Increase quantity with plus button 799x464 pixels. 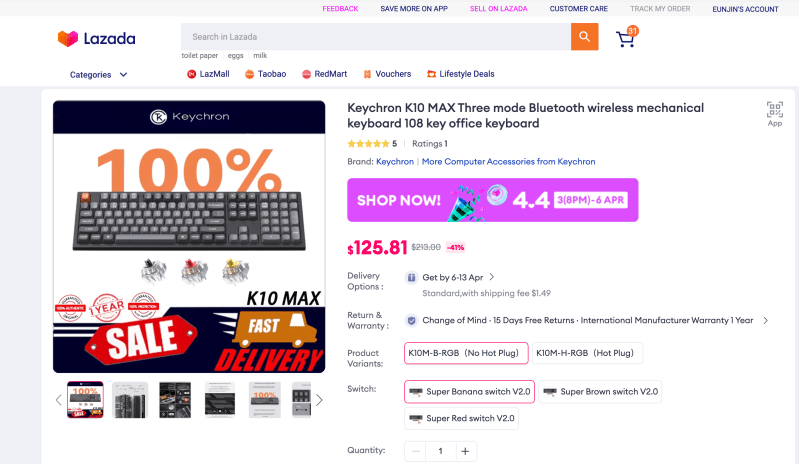click(x=465, y=451)
